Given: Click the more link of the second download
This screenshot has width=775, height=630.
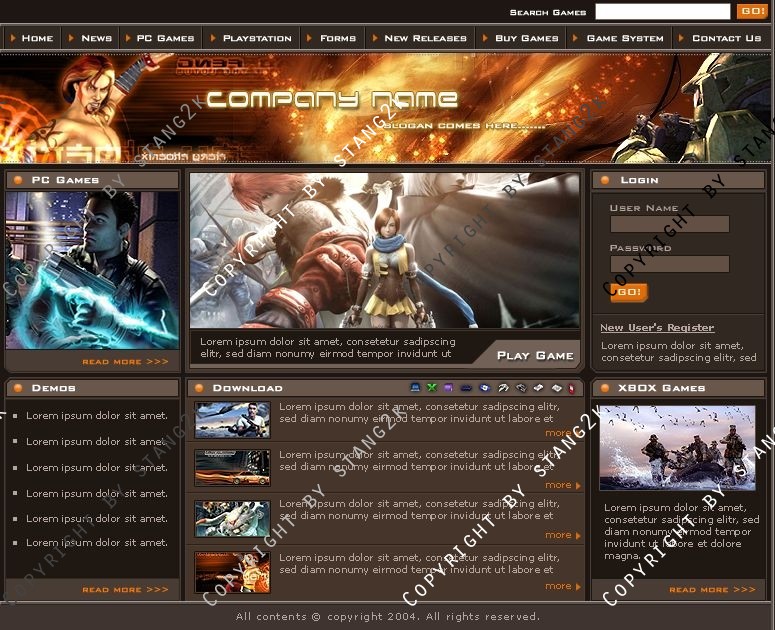Looking at the screenshot, I should coord(562,485).
